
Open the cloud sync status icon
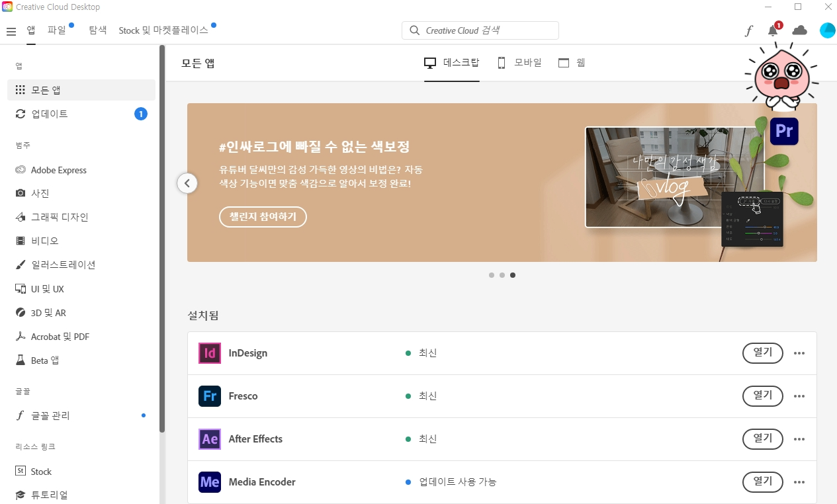point(800,30)
